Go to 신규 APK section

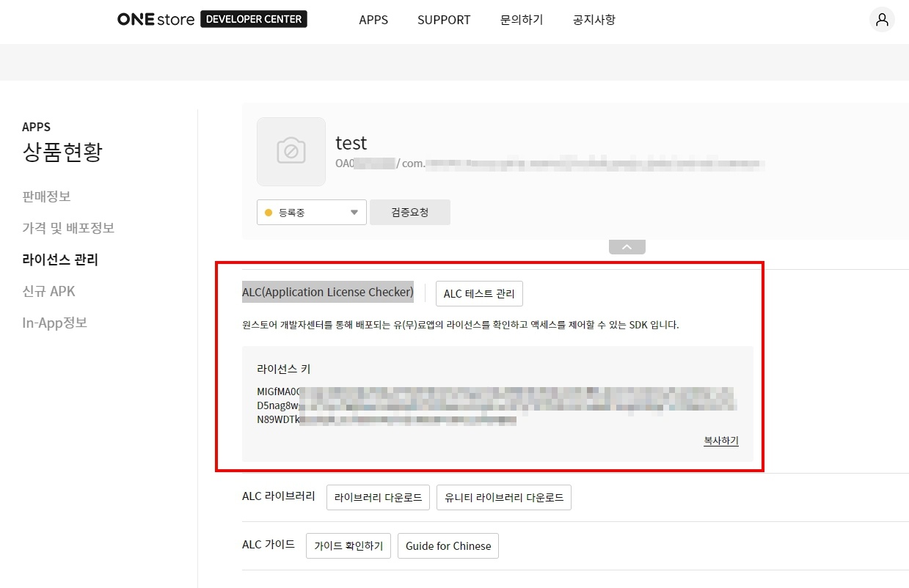(x=48, y=291)
